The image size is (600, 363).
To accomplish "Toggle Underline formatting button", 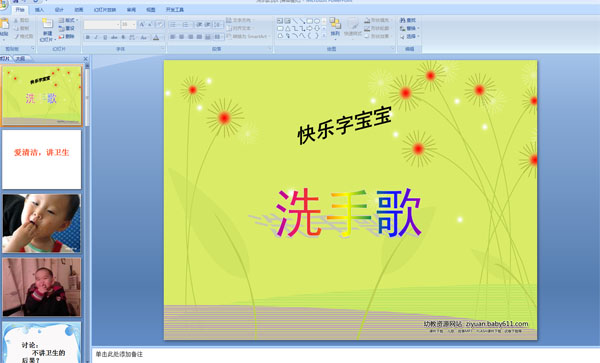I will pyautogui.click(x=105, y=37).
